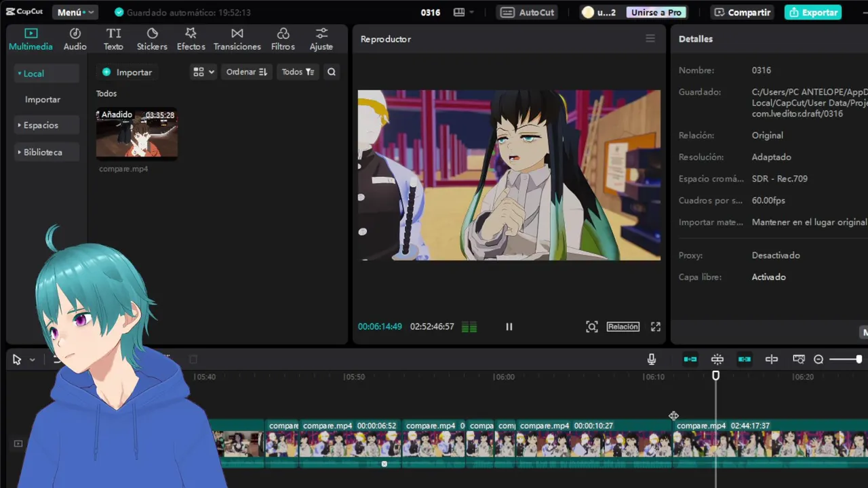Click the 60.00fps frame rate value
The height and width of the screenshot is (488, 868).
coord(768,201)
